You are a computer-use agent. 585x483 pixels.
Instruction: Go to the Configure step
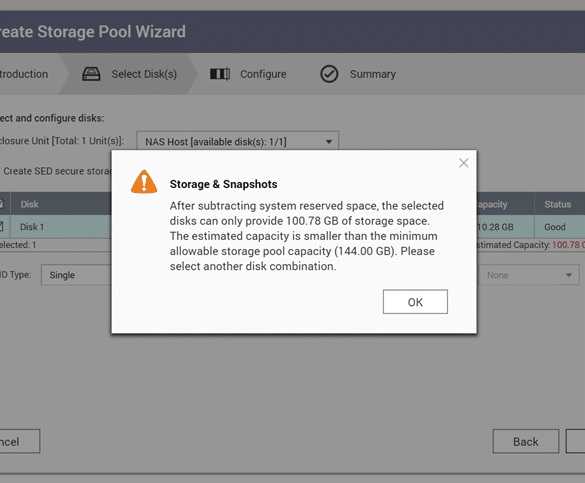point(263,74)
